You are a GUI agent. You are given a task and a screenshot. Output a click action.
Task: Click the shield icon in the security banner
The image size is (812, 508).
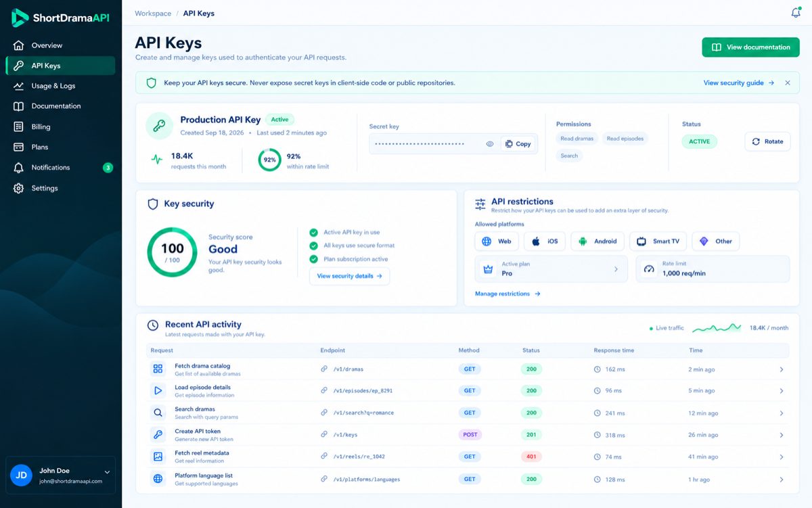coord(150,83)
